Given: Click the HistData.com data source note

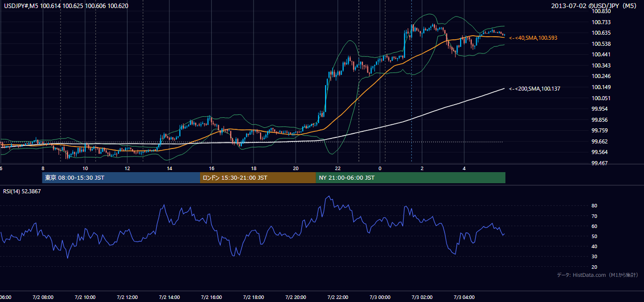Looking at the screenshot, I should click(598, 275).
